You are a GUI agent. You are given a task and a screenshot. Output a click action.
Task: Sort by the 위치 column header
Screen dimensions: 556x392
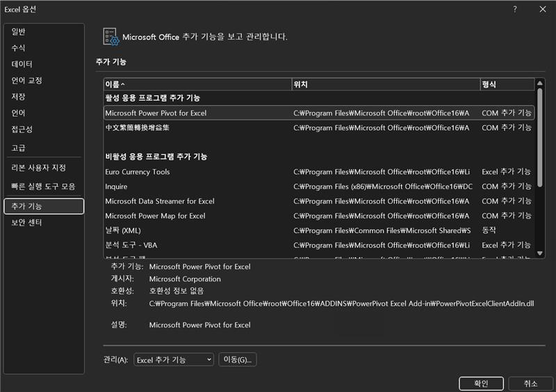(386, 84)
